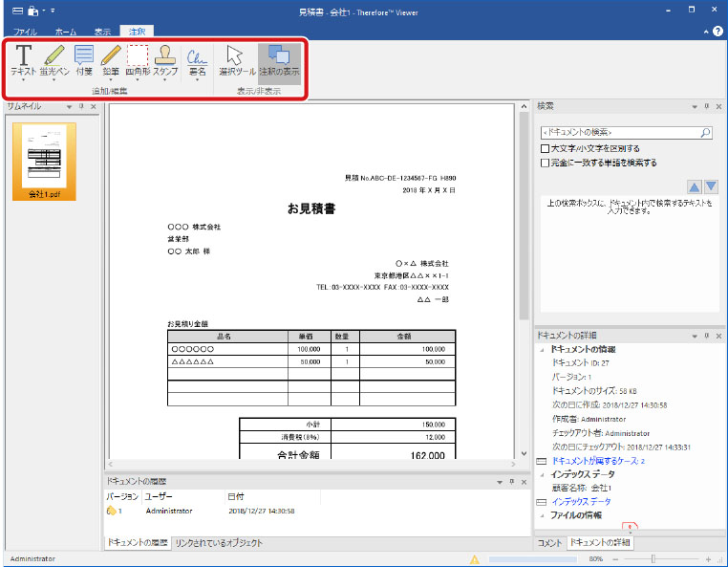Collapse the ドキュメントの情報 section
Viewport: 728px width, 567px height.
(544, 350)
